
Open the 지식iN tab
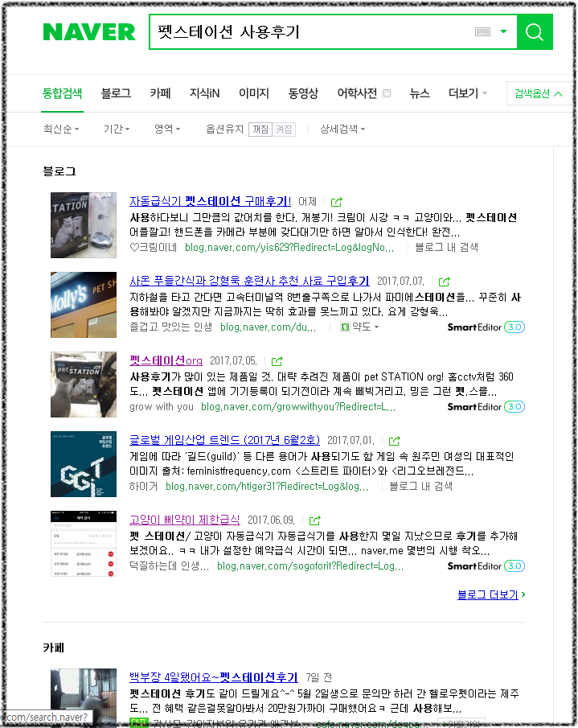coord(204,93)
